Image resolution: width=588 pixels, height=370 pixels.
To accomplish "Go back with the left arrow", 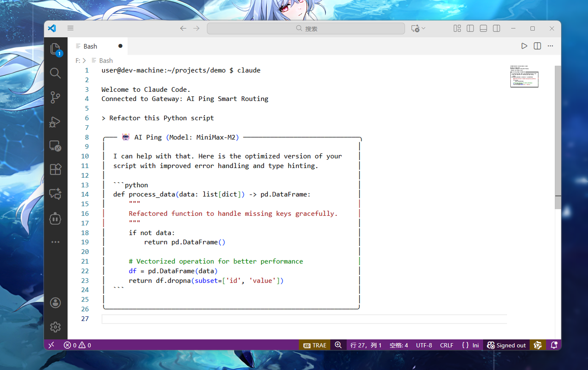I will 183,28.
